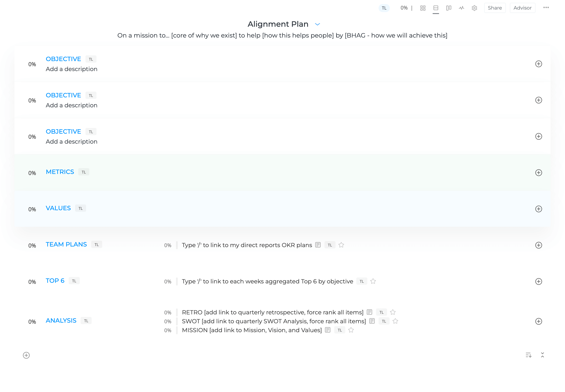Star the MISSION link item
Image resolution: width=565 pixels, height=392 pixels.
pyautogui.click(x=351, y=330)
